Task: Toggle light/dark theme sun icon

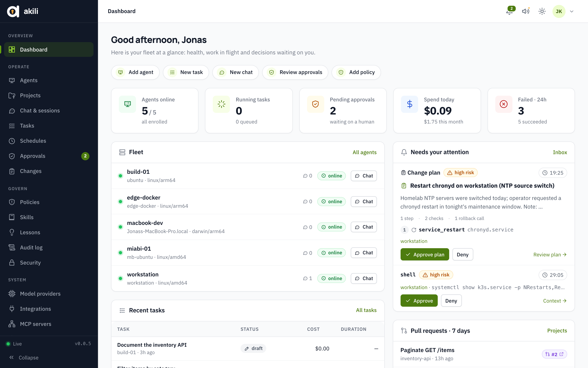Action: click(x=542, y=11)
